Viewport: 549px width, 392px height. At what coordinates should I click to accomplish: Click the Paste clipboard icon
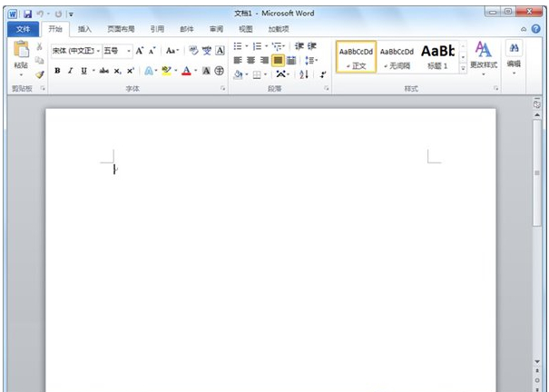click(x=22, y=49)
